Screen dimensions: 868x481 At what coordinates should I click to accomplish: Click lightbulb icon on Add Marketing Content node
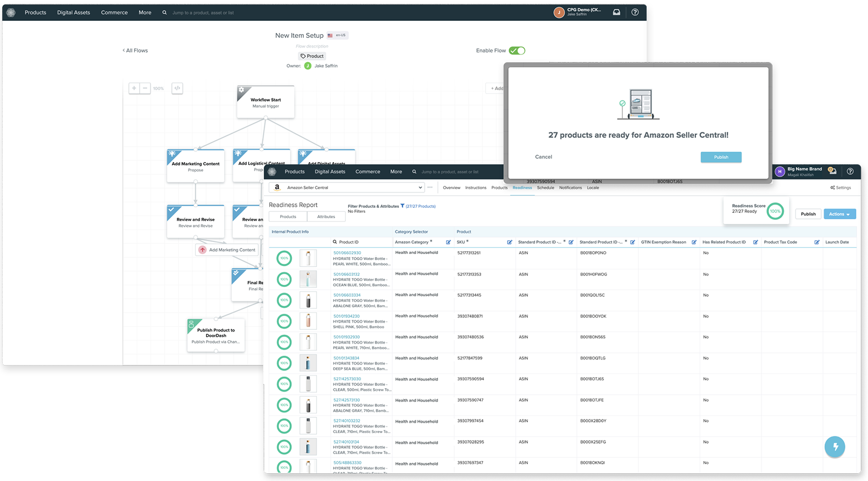click(172, 154)
